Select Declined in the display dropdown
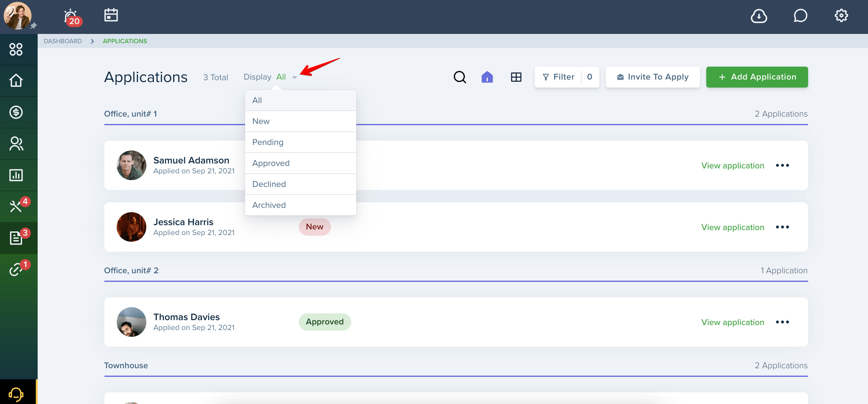This screenshot has height=404, width=868. (300, 184)
